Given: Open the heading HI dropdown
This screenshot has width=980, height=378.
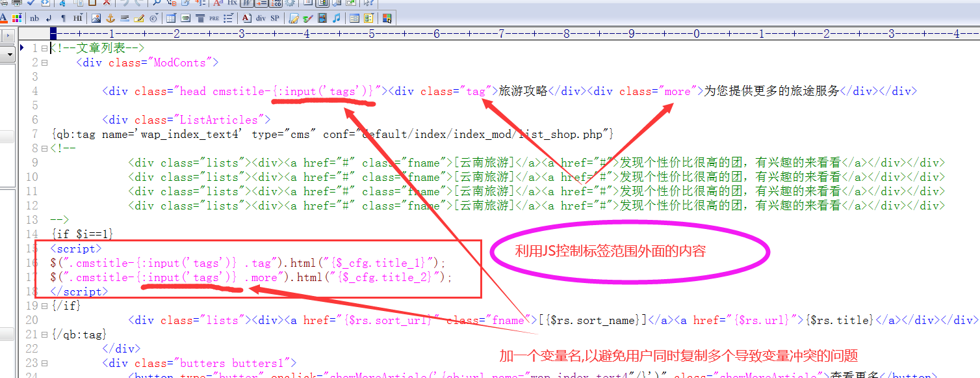Looking at the screenshot, I should (78, 18).
